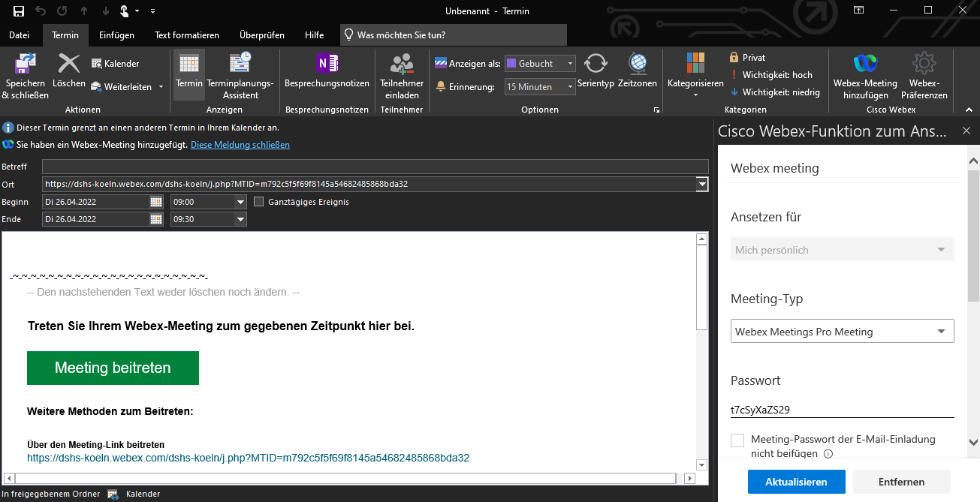Open the Webex meeting link in message body
Screen dimensions: 980x502
(249, 458)
